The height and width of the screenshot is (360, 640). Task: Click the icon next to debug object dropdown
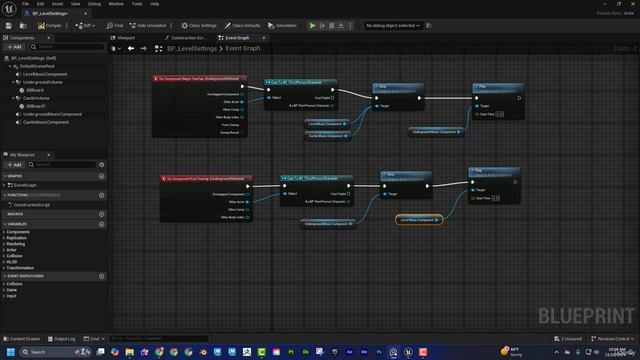click(429, 26)
